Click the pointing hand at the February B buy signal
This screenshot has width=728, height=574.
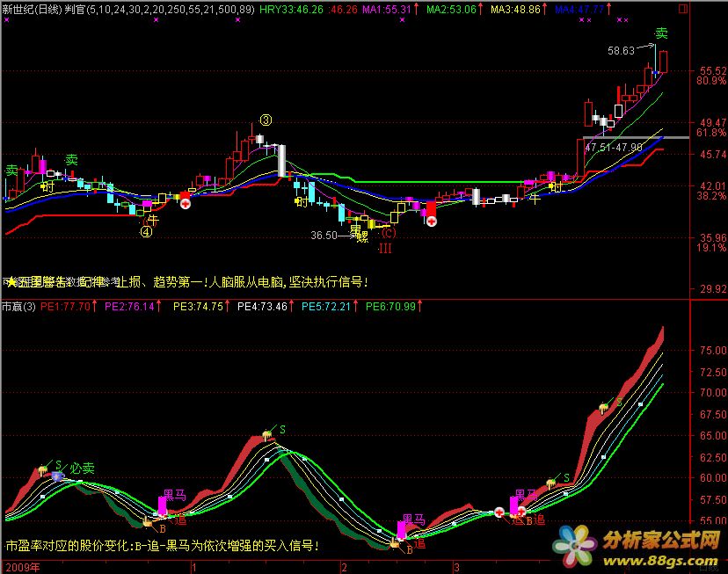pyautogui.click(x=395, y=542)
